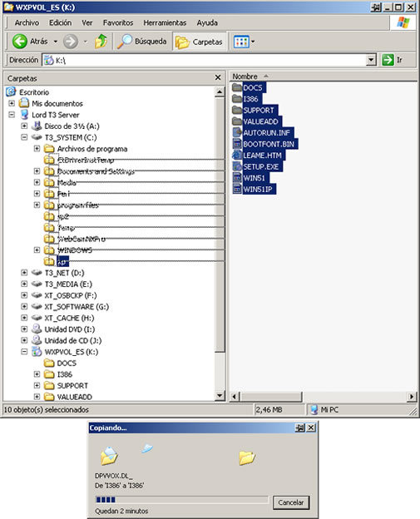Image resolution: width=420 pixels, height=519 pixels.
Task: Close the Copiando dialog window
Action: pos(311,428)
